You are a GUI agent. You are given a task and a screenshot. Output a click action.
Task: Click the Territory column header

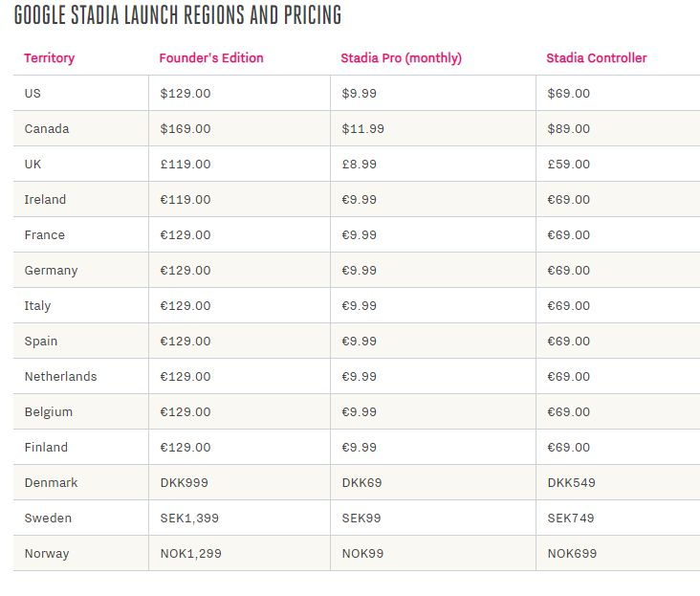click(x=49, y=58)
